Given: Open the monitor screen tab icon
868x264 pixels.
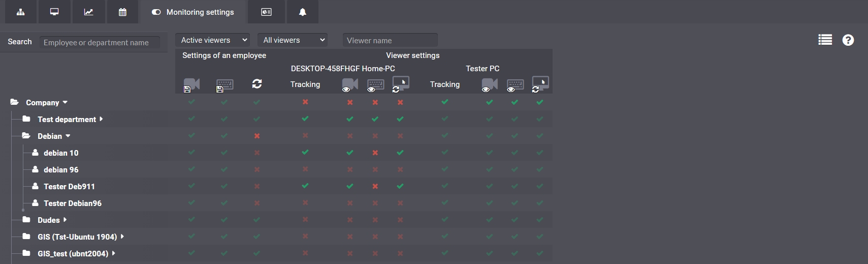Looking at the screenshot, I should [54, 12].
